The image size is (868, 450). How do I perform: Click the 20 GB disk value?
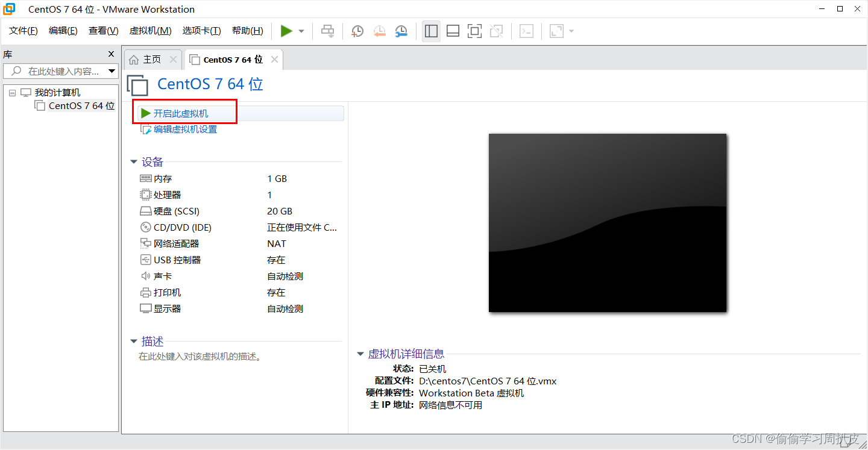(280, 211)
